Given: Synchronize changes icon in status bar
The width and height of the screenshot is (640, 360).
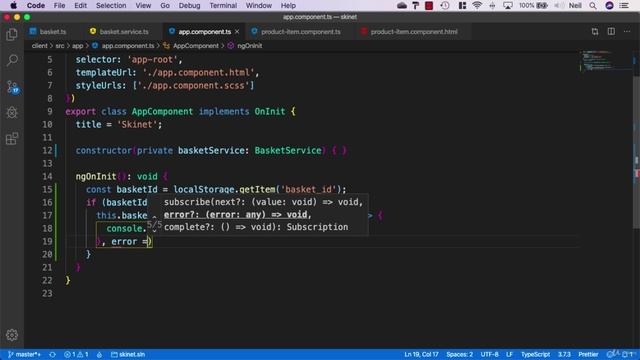Looking at the screenshot, I should [52, 354].
